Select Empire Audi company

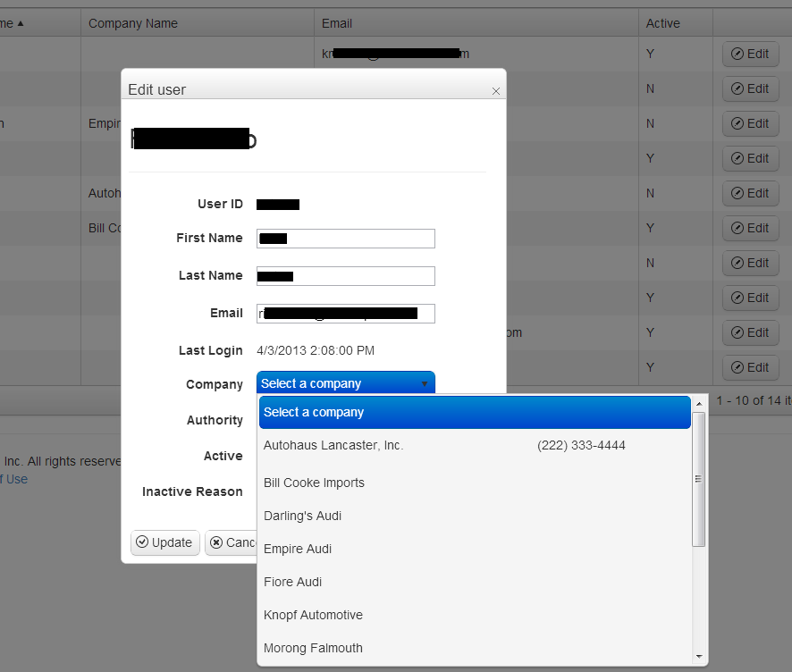coord(475,549)
